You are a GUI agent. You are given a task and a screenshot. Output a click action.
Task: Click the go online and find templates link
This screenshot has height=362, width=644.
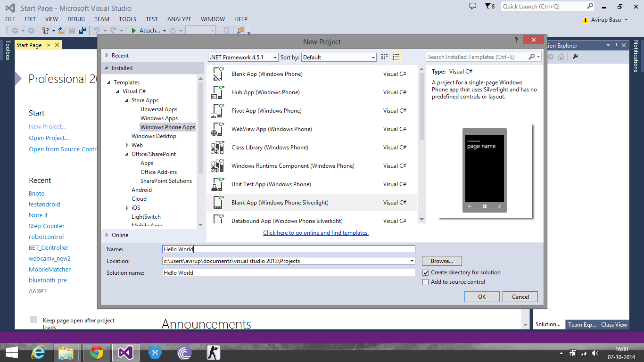(x=316, y=233)
